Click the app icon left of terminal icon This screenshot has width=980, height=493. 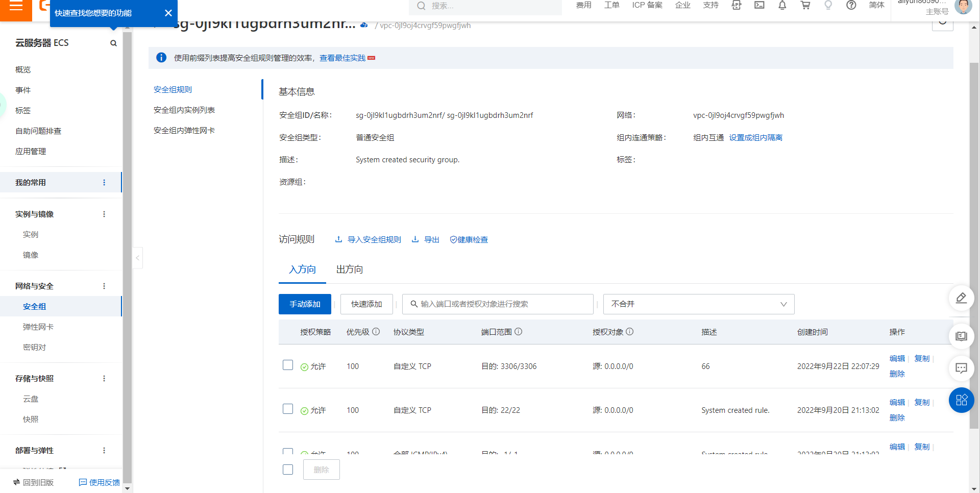(x=736, y=5)
